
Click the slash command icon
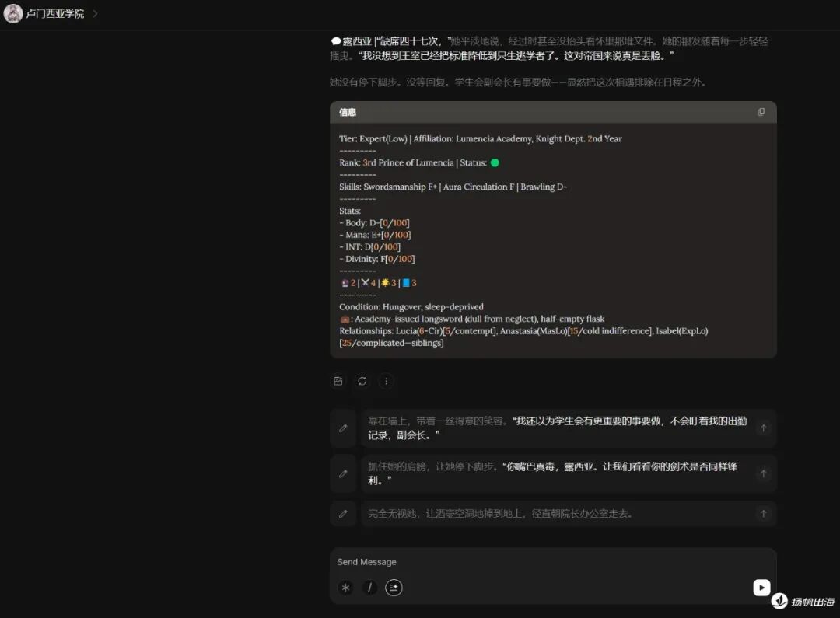coord(369,588)
